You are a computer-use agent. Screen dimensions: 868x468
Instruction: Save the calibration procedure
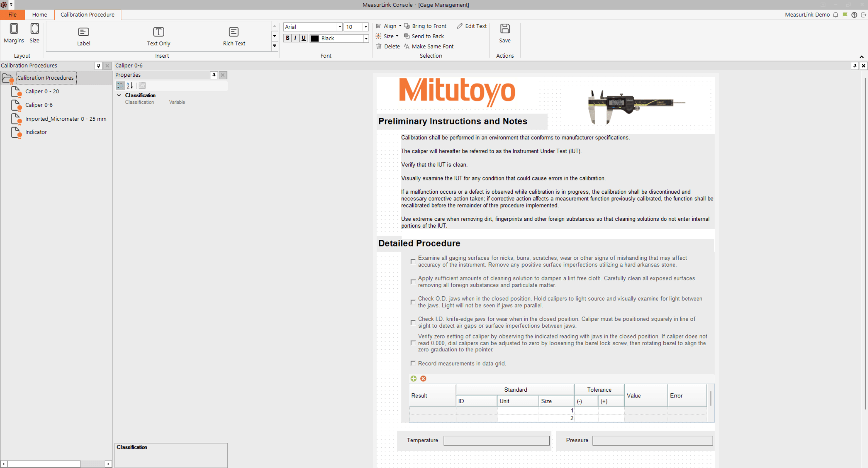[505, 33]
